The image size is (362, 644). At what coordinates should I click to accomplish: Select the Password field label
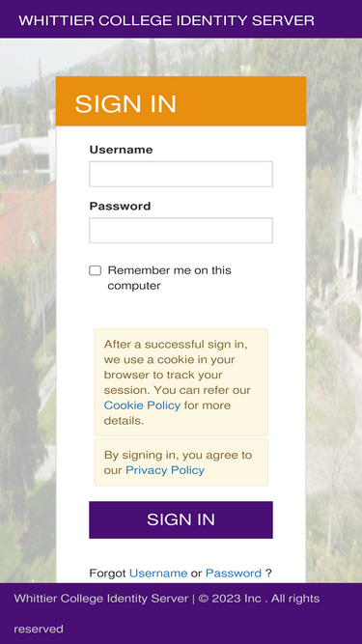[120, 207]
